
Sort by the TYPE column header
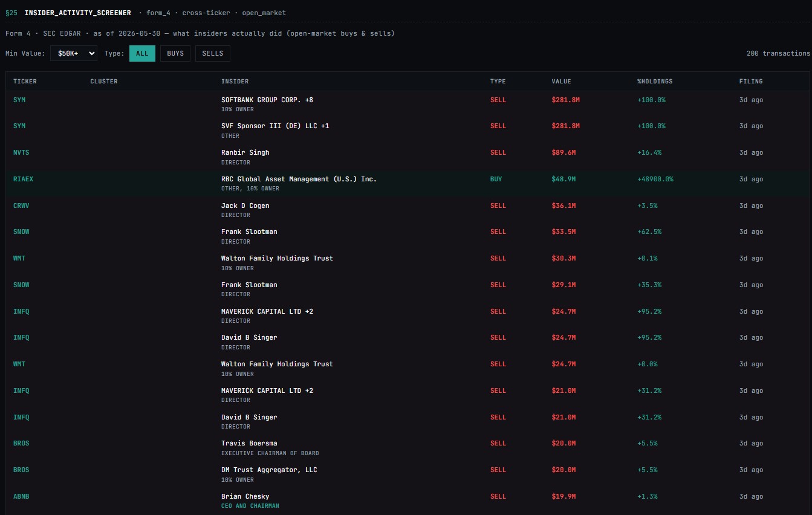[x=498, y=81]
